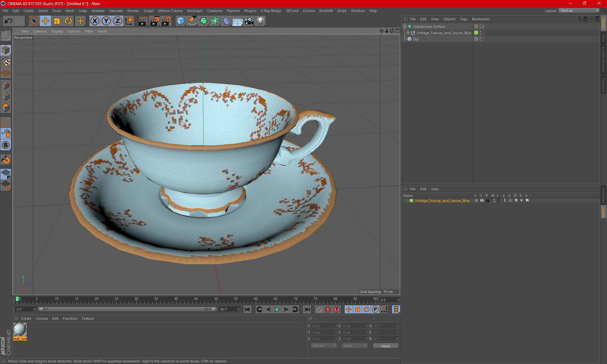Open material manager Texture menu
The image size is (607, 364).
click(88, 318)
